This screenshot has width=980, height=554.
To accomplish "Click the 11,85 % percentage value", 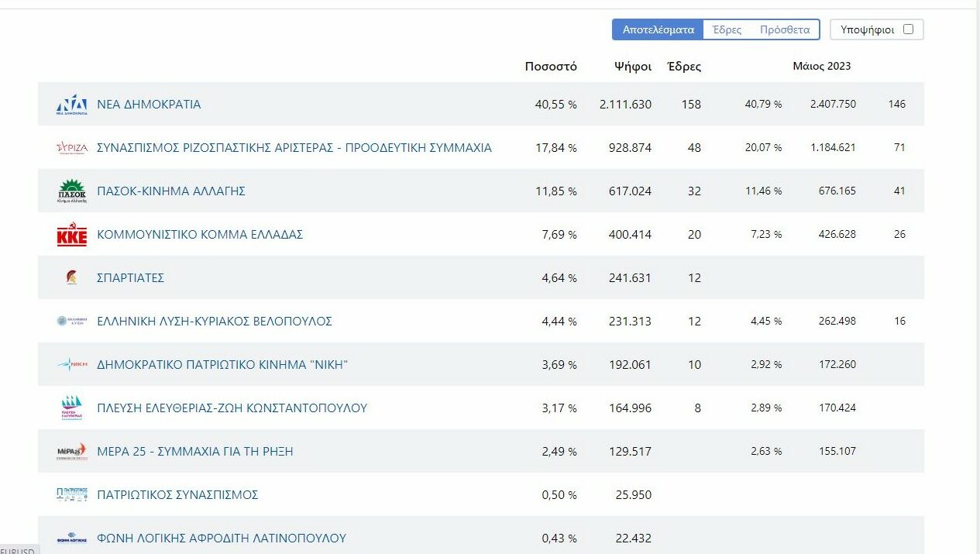I will tap(556, 191).
